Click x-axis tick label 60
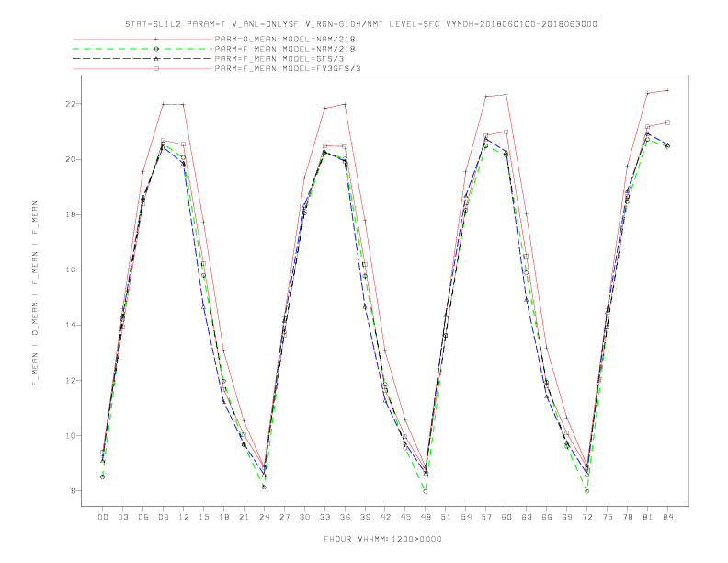 click(506, 517)
